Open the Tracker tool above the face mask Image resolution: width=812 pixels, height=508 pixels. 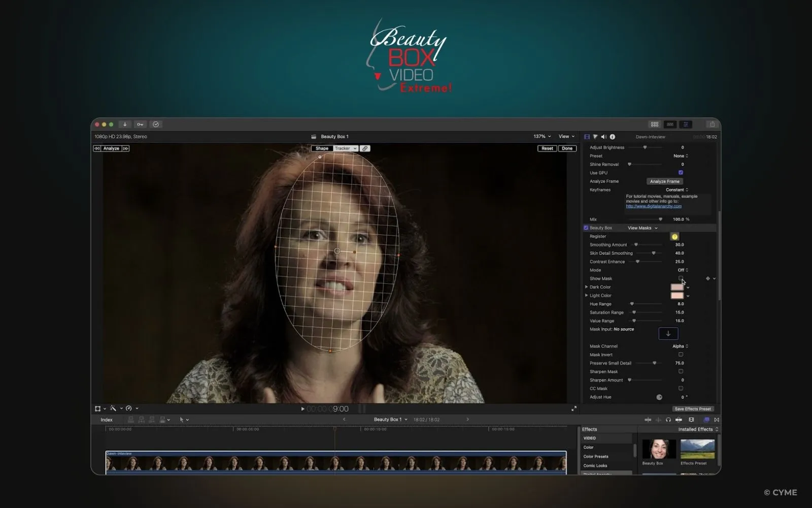(x=344, y=148)
